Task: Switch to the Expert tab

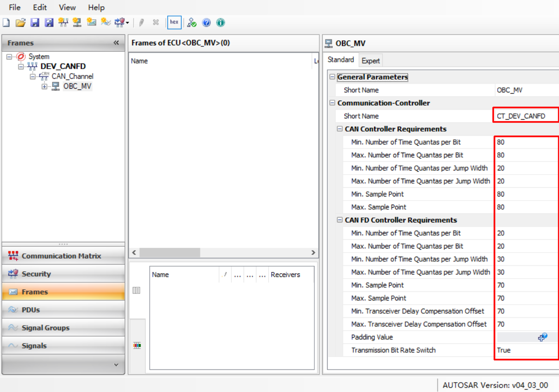Action: point(370,60)
